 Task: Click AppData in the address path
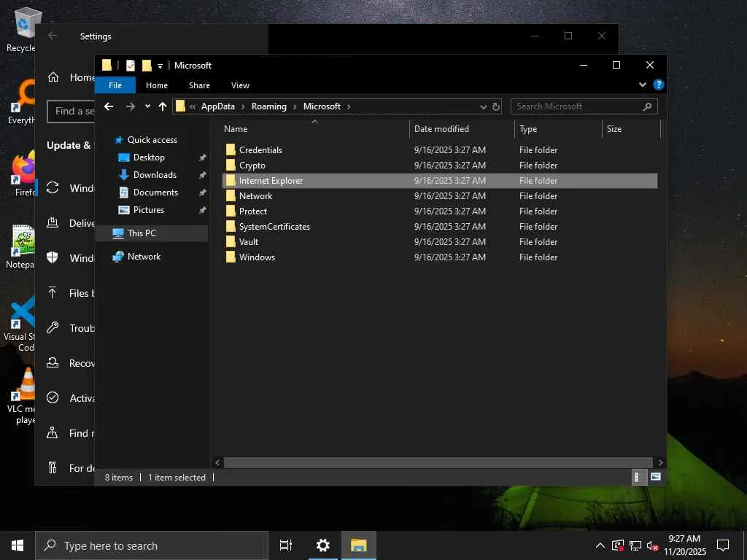pos(217,106)
